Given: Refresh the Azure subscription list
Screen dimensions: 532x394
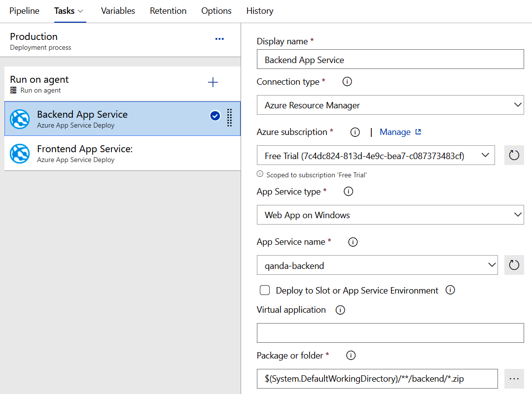Looking at the screenshot, I should [x=514, y=156].
